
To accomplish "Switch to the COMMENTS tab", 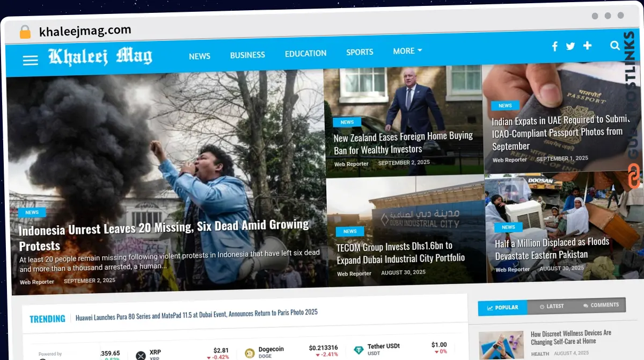I will click(601, 305).
